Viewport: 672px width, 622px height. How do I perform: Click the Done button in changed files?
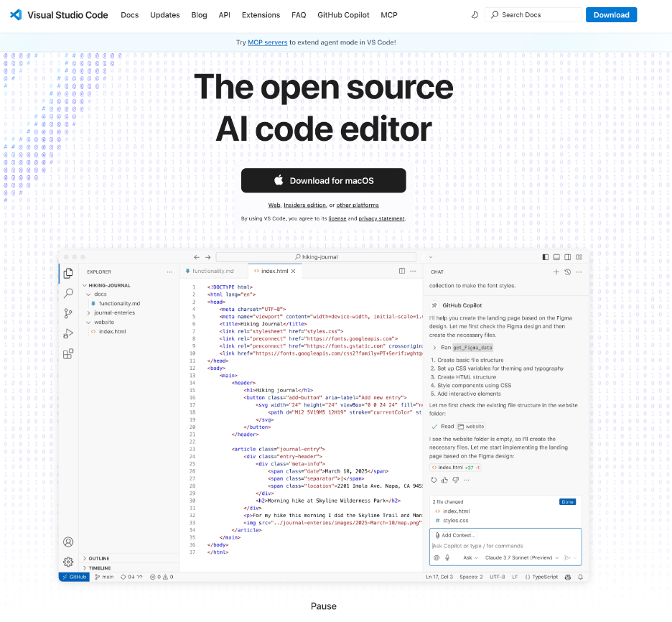tap(567, 502)
